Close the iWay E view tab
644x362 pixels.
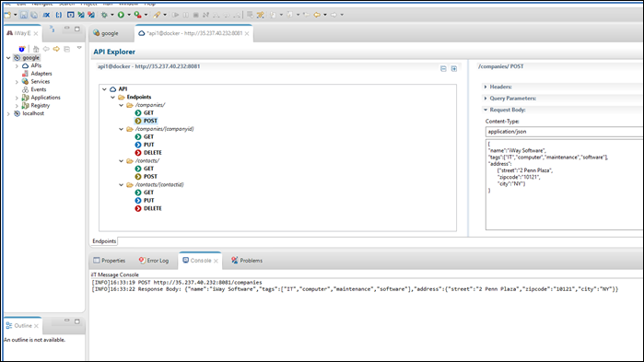tap(36, 34)
